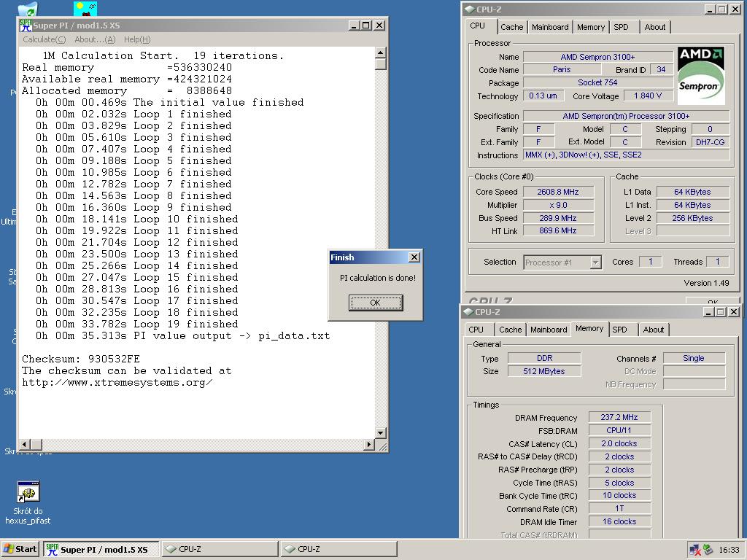Click the vertical scrollbar thumb in Super PI
The image size is (747, 560).
click(x=381, y=64)
